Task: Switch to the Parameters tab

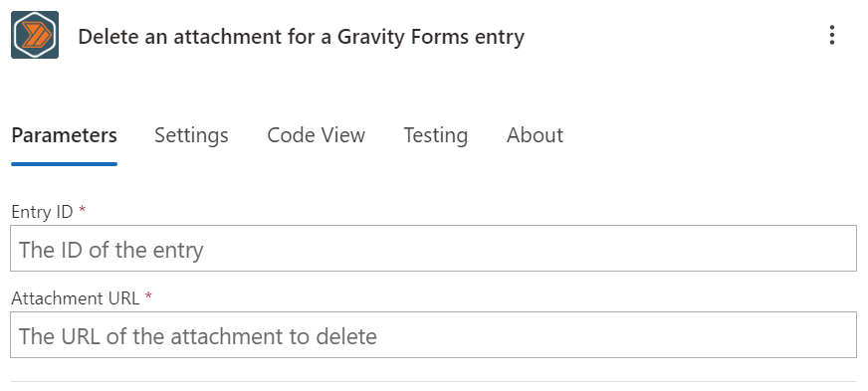Action: pos(65,135)
